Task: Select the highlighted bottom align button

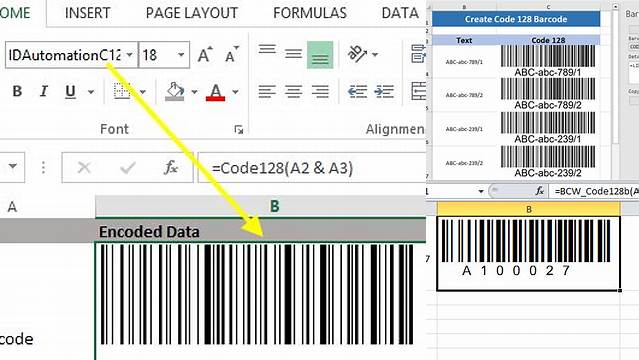Action: pos(320,55)
